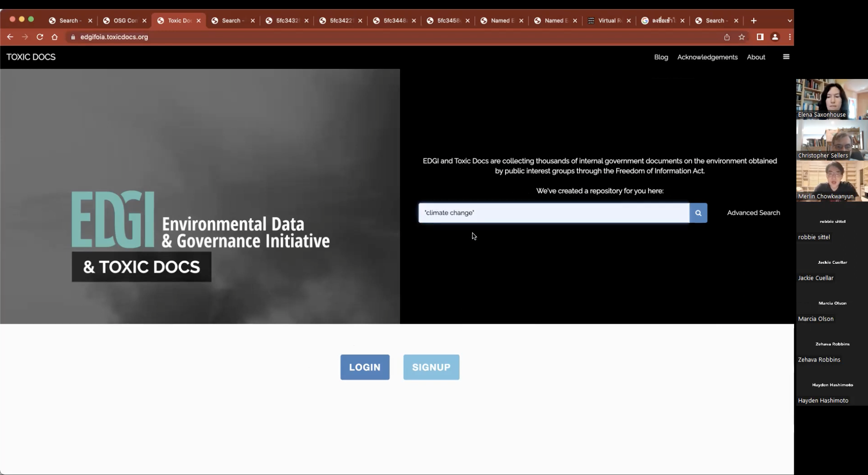Click the magnifier search button
The height and width of the screenshot is (475, 868).
698,213
